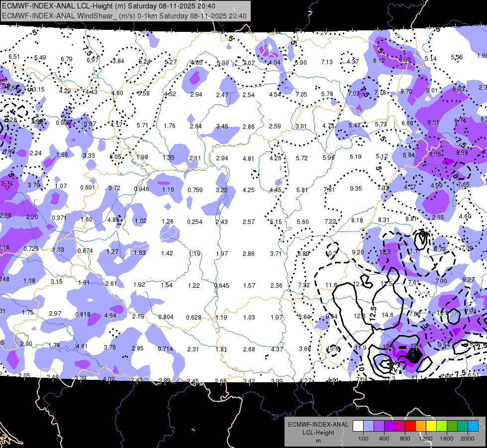Select the light lavender legend swatch
This screenshot has width=487, height=448.
click(x=369, y=426)
